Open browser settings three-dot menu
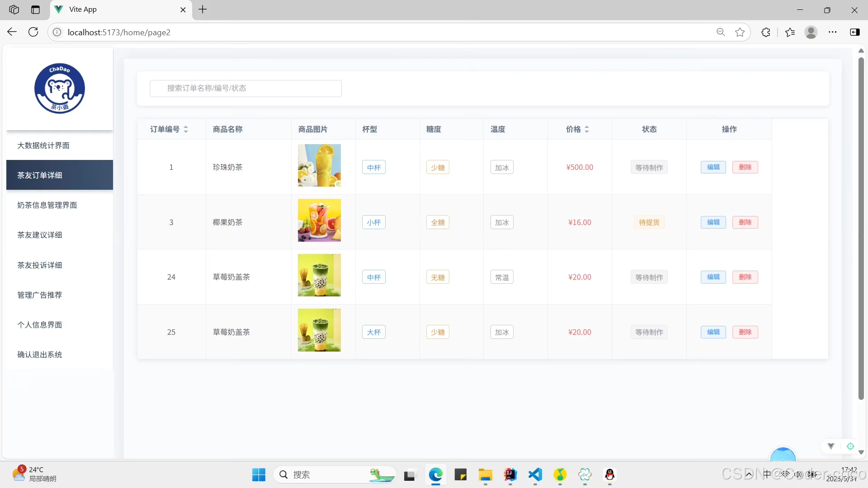 [832, 32]
